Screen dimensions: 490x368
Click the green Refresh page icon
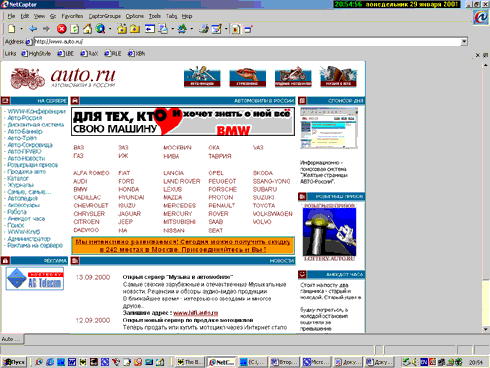pyautogui.click(x=74, y=29)
